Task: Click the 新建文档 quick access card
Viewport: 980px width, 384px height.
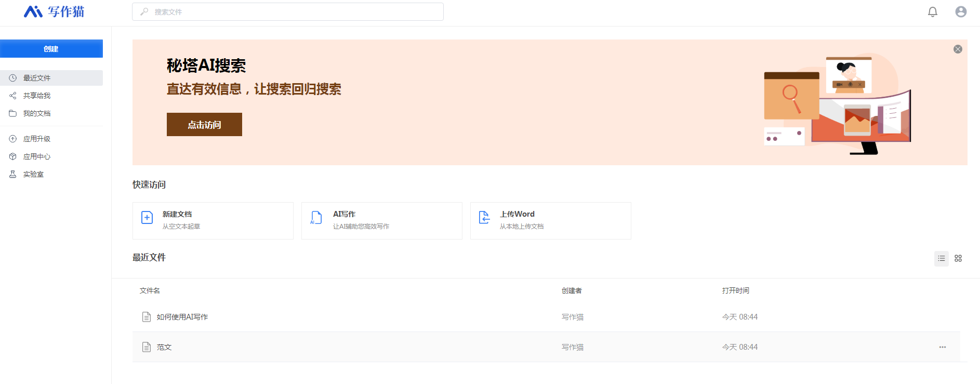Action: pyautogui.click(x=213, y=220)
